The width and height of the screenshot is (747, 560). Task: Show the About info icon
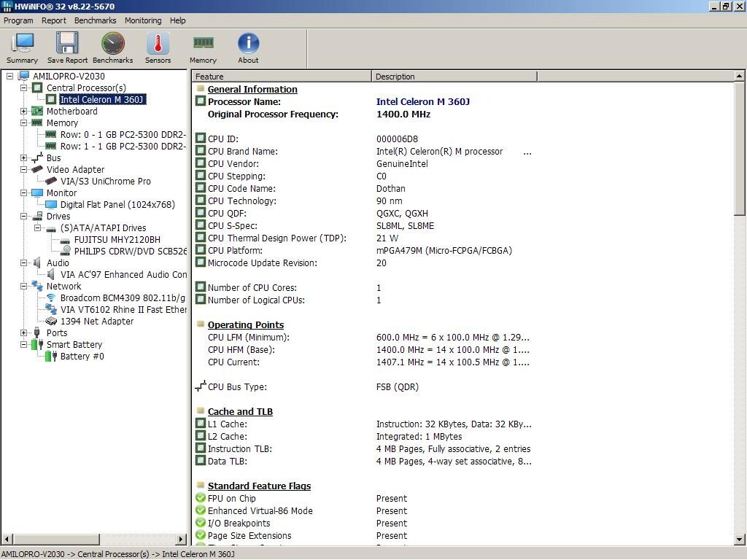(x=248, y=43)
